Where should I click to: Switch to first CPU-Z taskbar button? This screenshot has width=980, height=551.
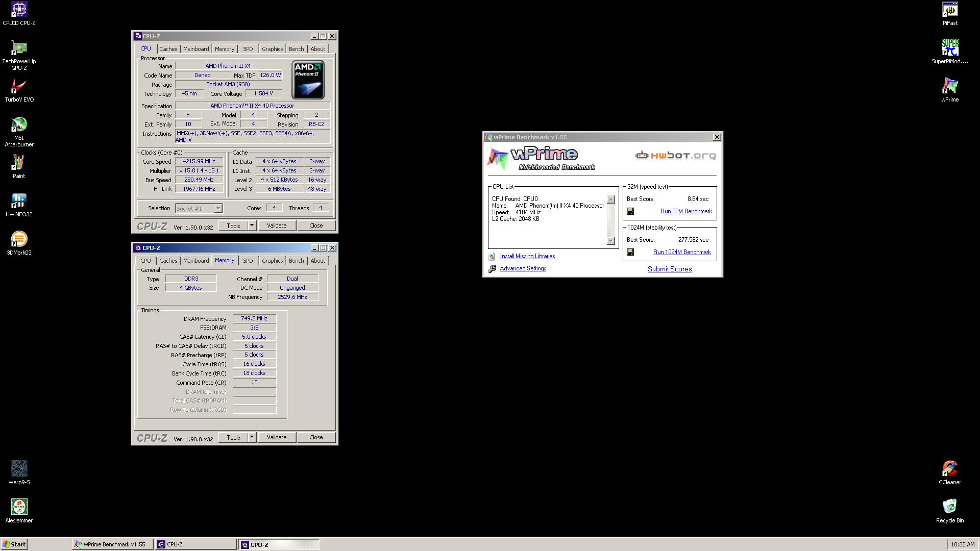click(196, 544)
